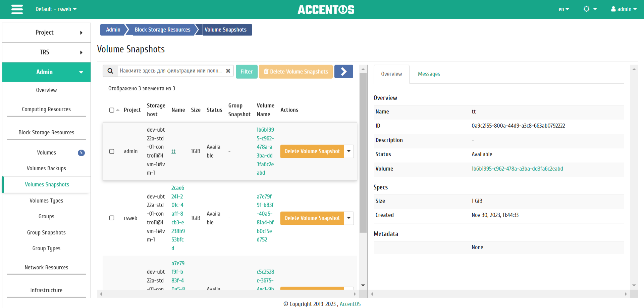Image resolution: width=644 pixels, height=308 pixels.
Task: Click the AccentOS logo
Action: click(326, 9)
